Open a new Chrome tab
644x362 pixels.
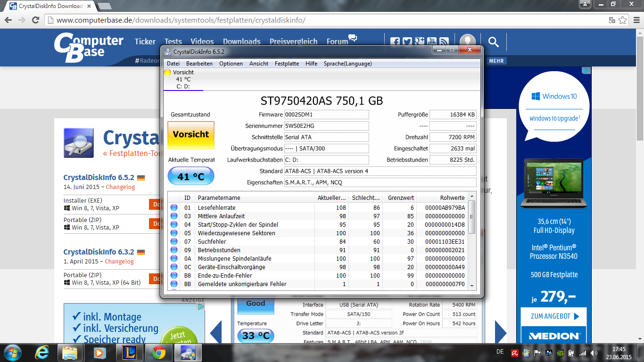pyautogui.click(x=104, y=6)
